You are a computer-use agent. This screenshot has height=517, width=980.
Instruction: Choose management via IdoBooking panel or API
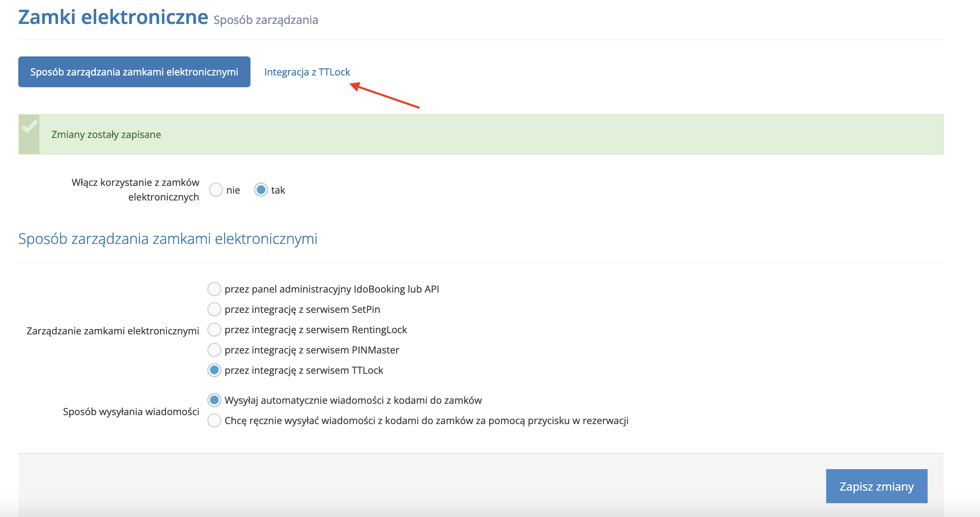[214, 289]
